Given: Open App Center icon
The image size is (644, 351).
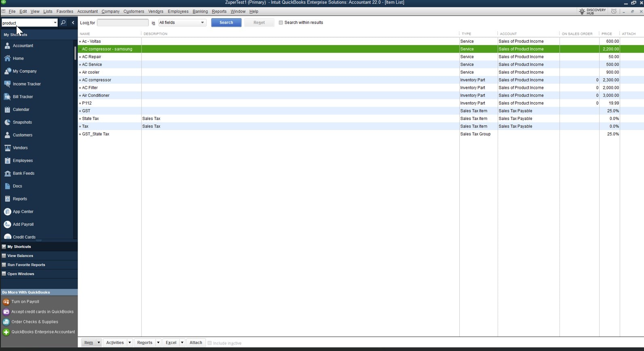Looking at the screenshot, I should pos(7,212).
